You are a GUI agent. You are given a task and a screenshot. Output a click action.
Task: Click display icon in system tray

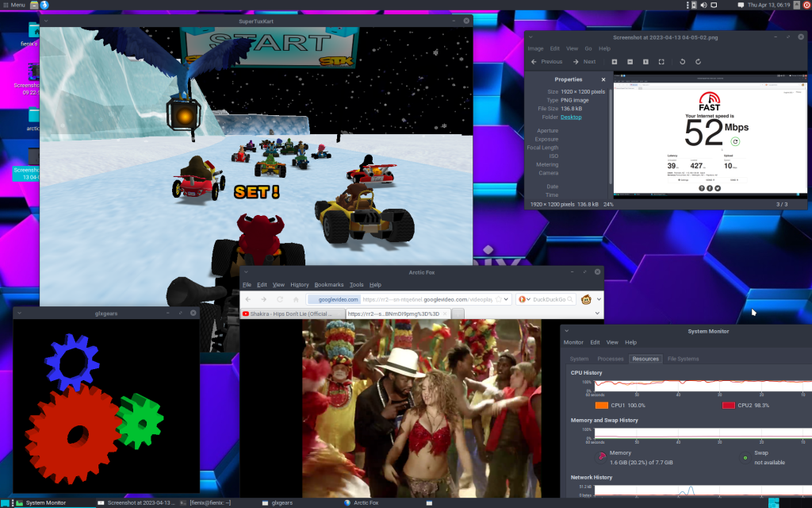coord(714,5)
